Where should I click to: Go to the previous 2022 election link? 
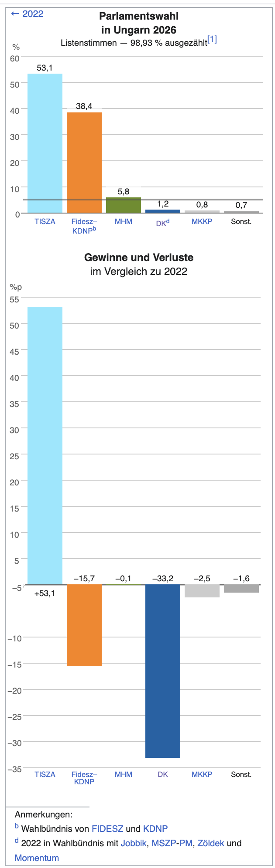27,14
